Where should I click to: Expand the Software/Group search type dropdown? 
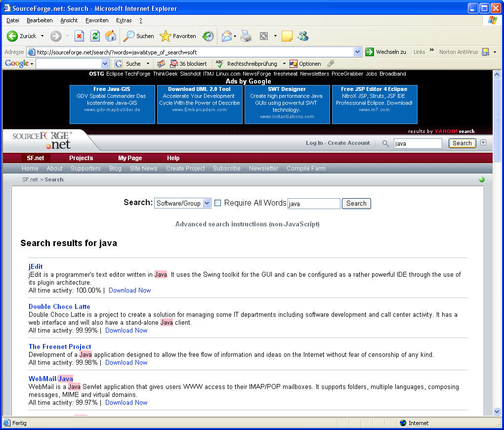pos(207,203)
